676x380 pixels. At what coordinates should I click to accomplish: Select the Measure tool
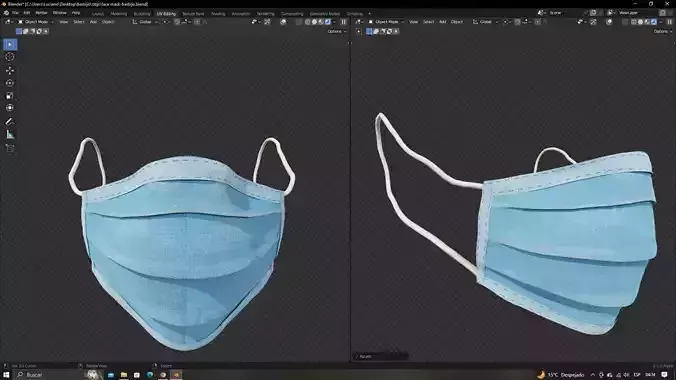coord(10,135)
